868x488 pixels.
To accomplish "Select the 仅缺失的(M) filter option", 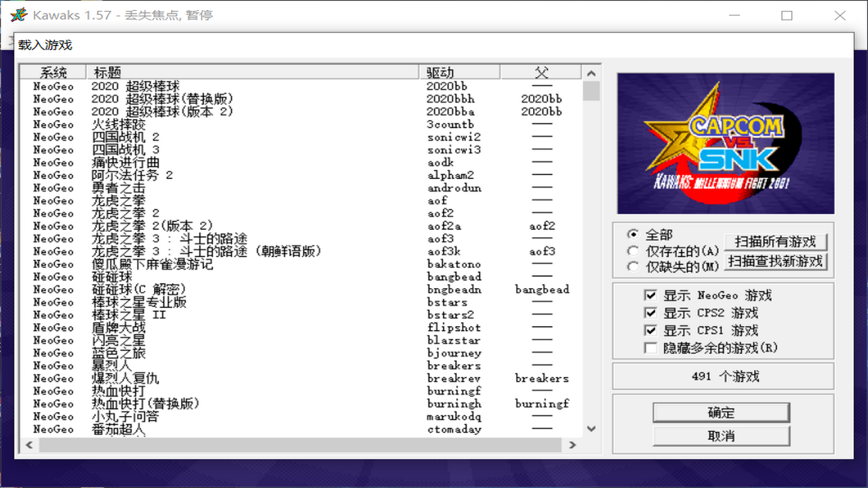I will click(x=633, y=264).
